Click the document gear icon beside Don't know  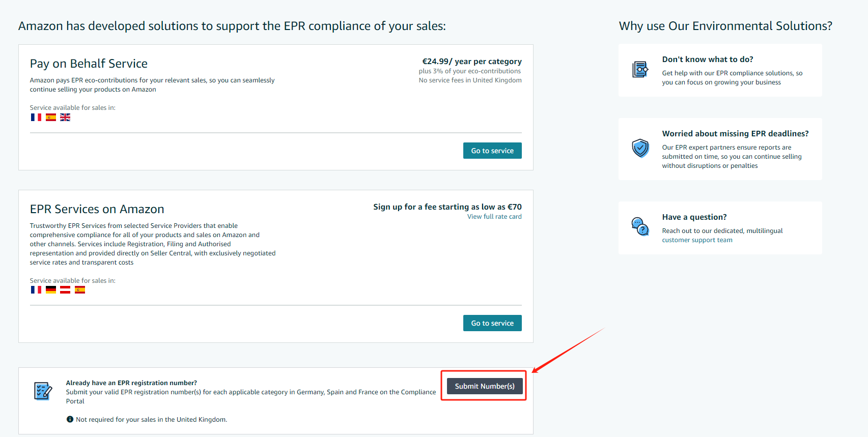[640, 69]
